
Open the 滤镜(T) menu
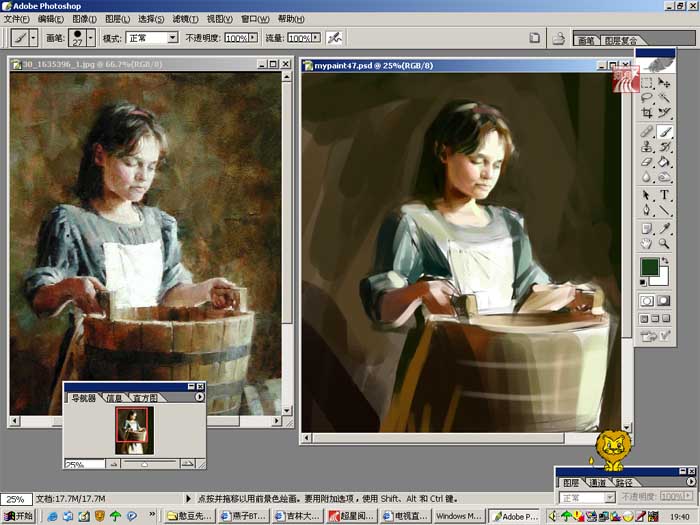tap(185, 19)
